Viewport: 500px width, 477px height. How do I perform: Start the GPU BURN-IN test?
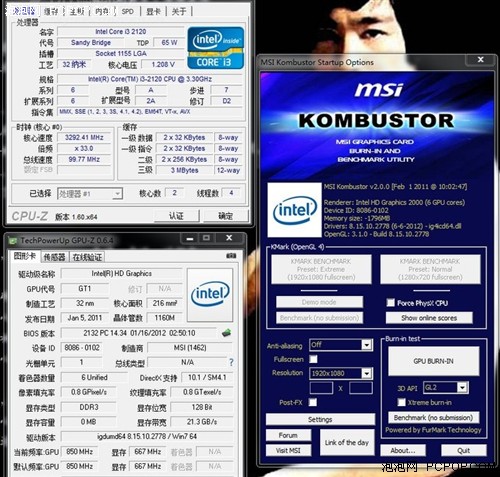click(x=434, y=361)
